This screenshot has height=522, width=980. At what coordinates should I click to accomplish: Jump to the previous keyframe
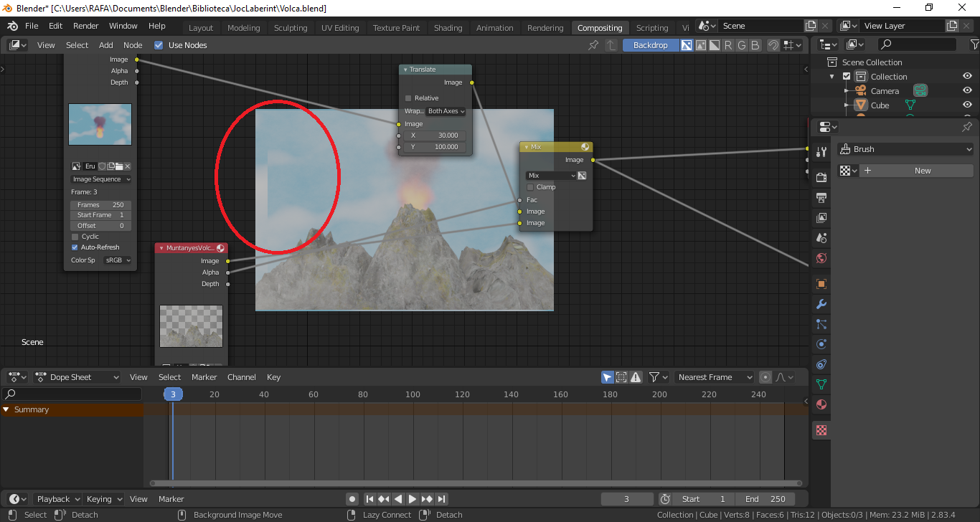point(384,499)
